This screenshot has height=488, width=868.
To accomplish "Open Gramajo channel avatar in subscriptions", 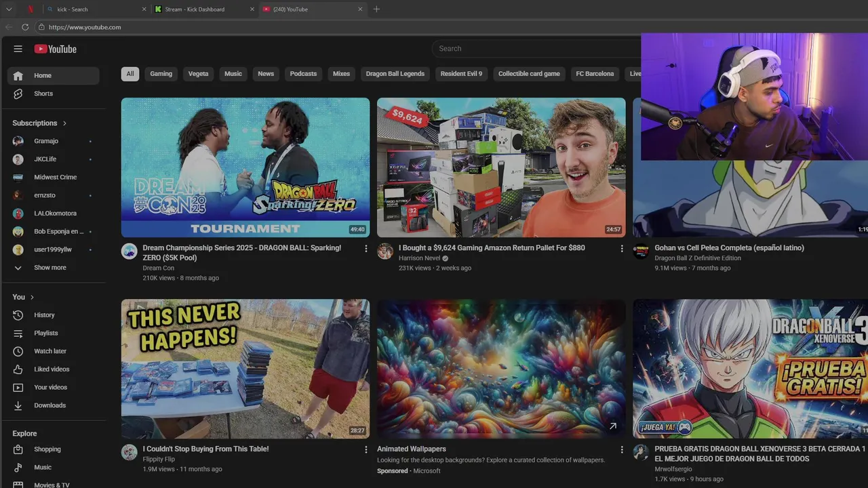I will [x=18, y=141].
